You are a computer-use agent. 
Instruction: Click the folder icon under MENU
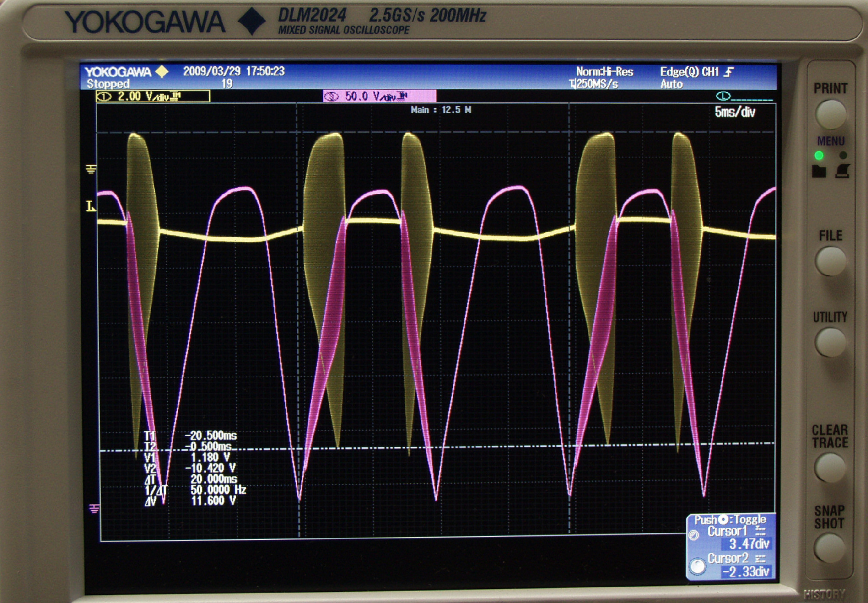pyautogui.click(x=819, y=171)
